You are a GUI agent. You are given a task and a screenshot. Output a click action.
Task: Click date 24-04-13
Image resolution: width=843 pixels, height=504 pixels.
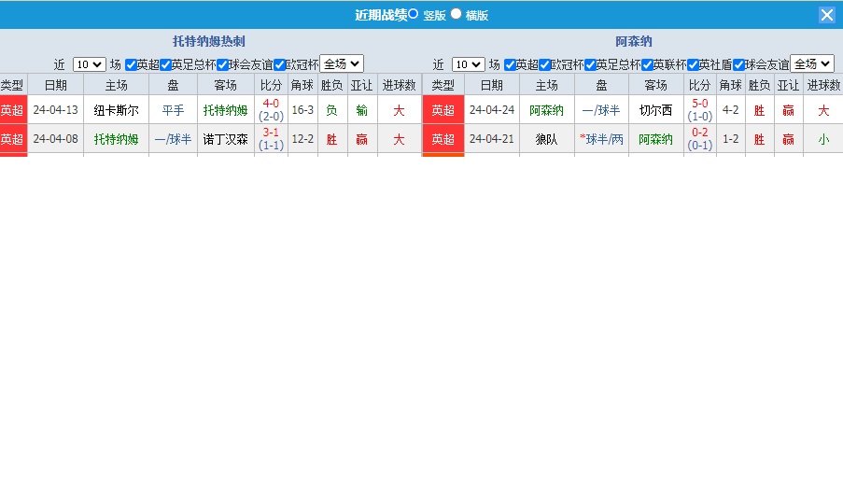point(55,110)
